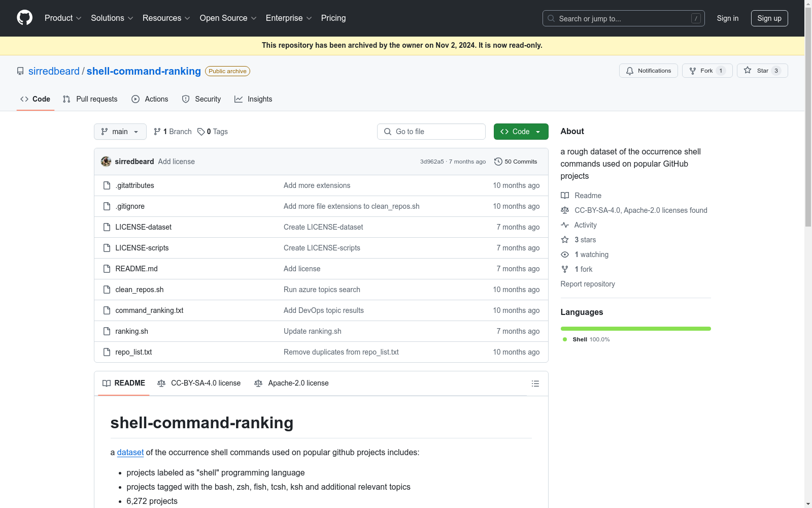
Task: Click the file icon beside command_ranking.txt
Action: [107, 310]
